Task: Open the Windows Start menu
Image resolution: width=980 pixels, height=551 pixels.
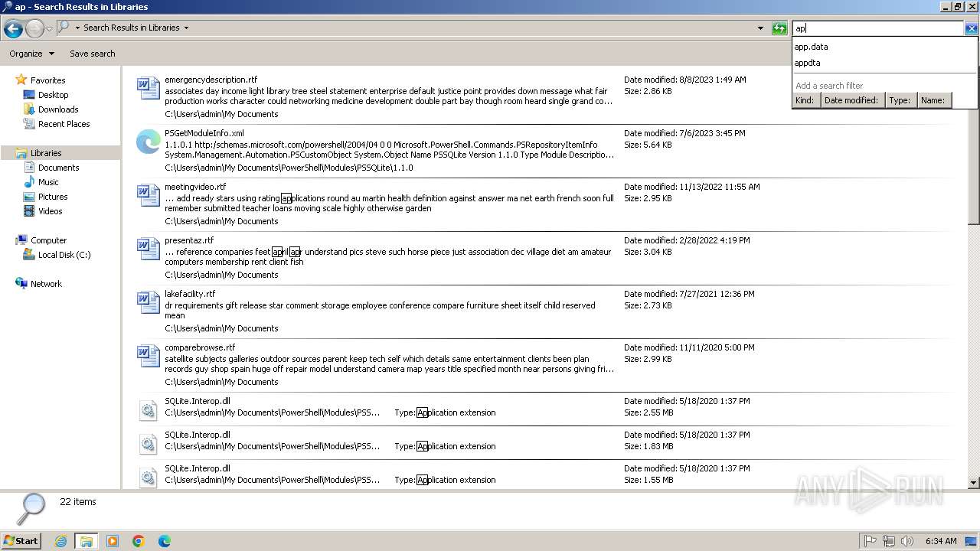Action: 21,541
